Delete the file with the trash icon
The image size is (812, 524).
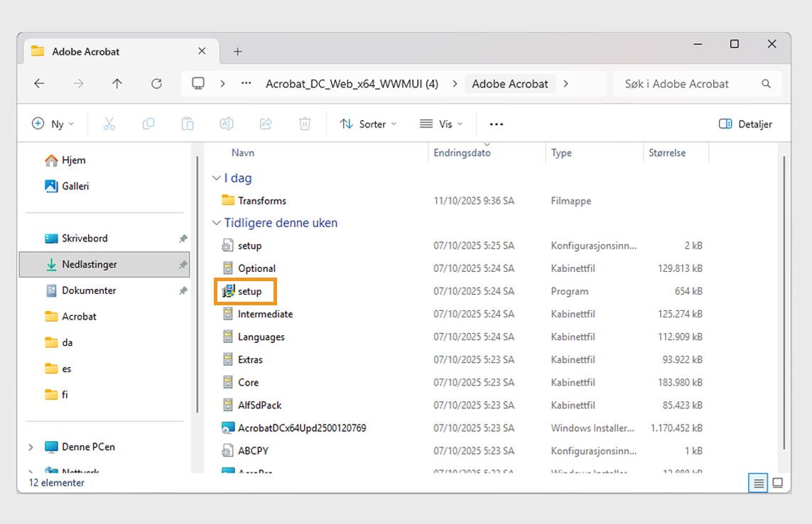pos(305,124)
